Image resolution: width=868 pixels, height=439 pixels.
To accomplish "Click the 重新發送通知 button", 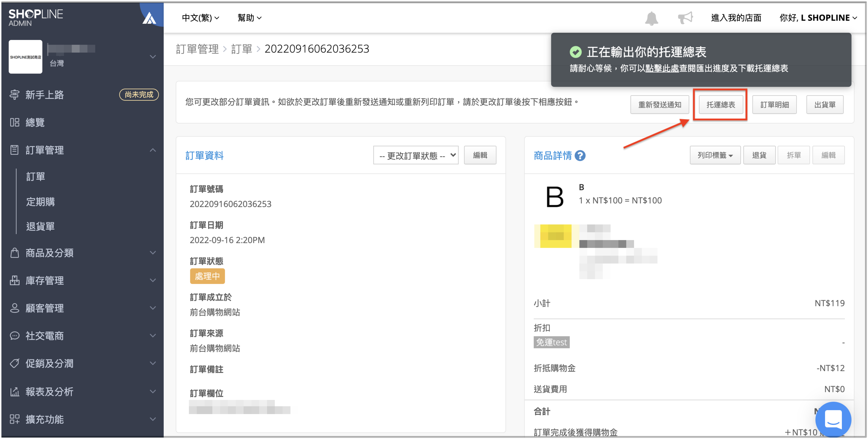I will (659, 105).
